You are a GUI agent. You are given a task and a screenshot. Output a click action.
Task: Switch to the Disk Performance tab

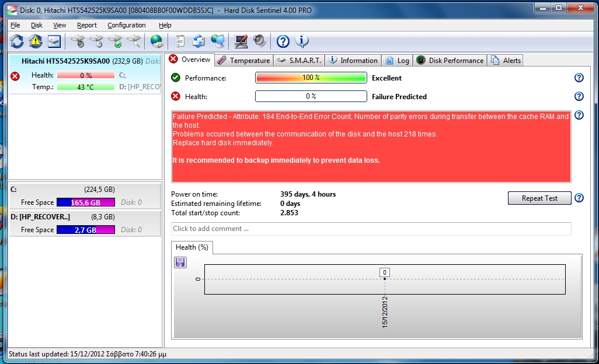point(450,61)
